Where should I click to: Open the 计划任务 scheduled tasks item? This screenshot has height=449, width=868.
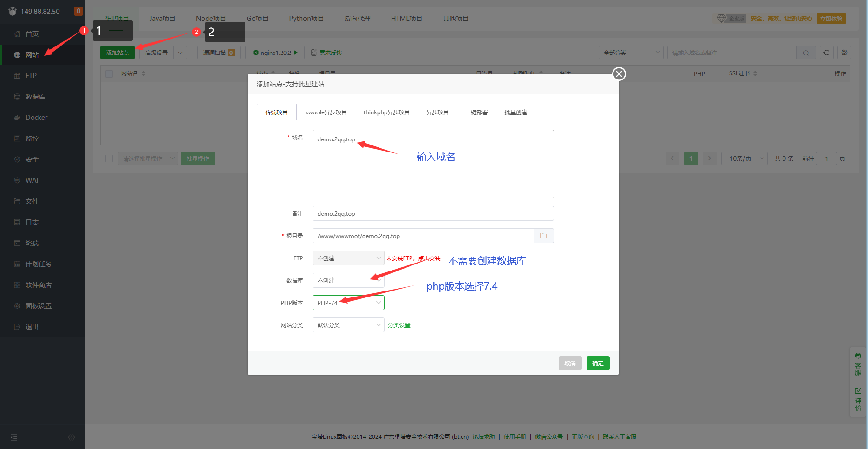[x=38, y=264]
